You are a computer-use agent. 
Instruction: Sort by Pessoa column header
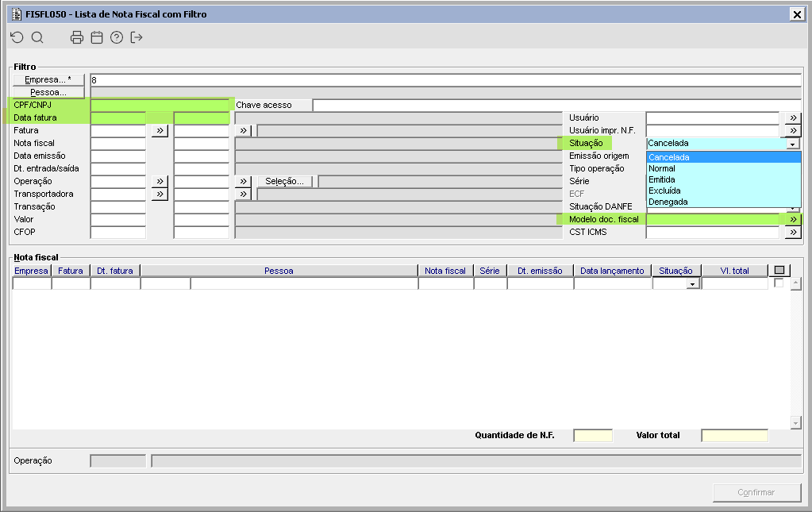point(279,271)
